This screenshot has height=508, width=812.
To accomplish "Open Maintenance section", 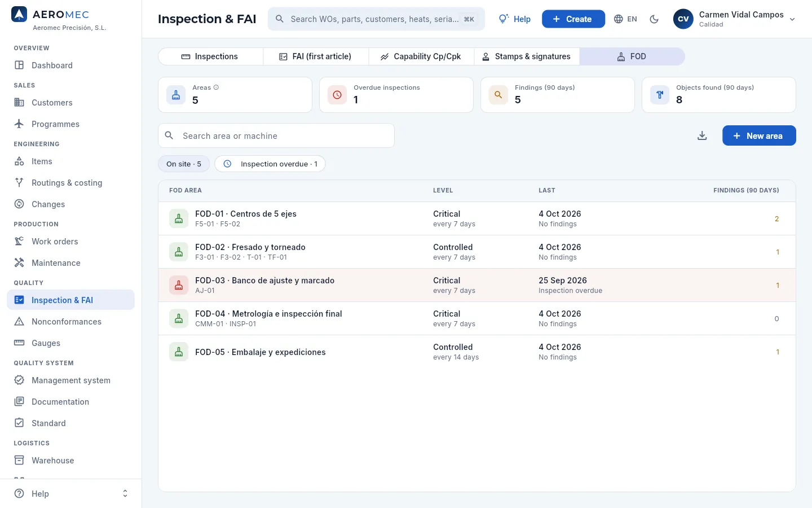I will 70,263.
